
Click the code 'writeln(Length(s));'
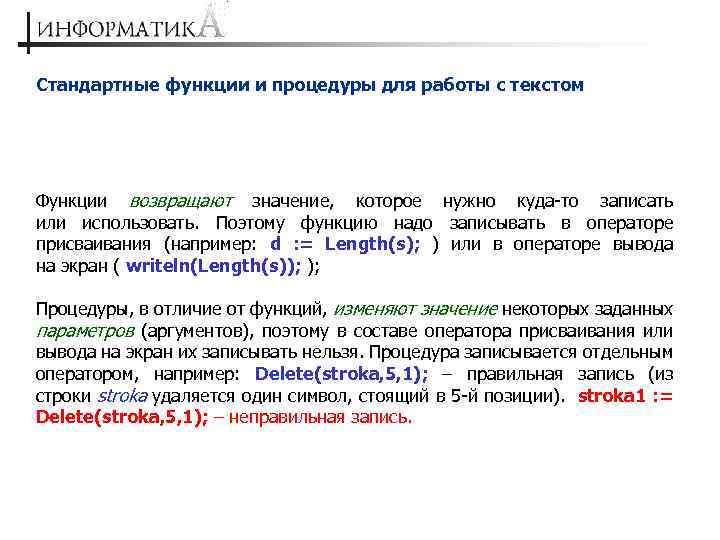point(213,265)
